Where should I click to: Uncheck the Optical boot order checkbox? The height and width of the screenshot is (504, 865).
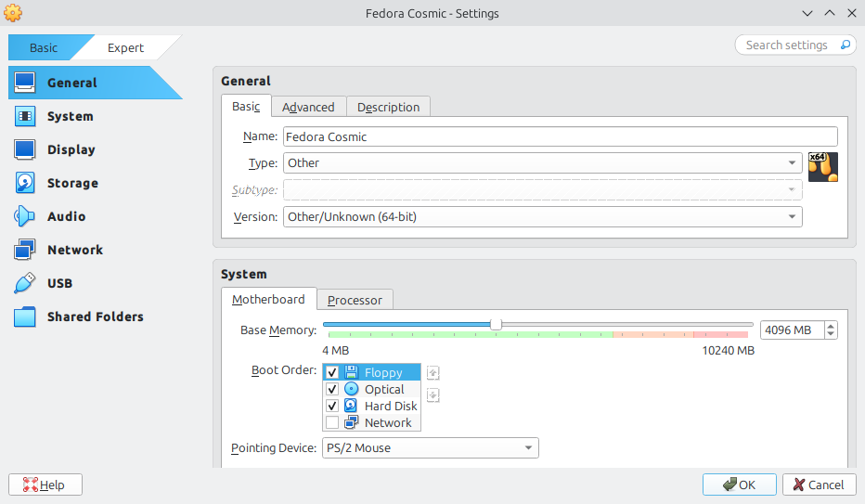[332, 389]
